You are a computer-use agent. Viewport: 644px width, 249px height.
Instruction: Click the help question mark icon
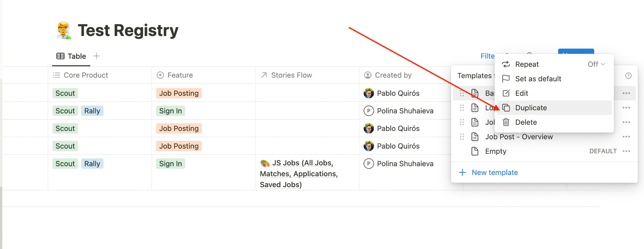point(628,76)
